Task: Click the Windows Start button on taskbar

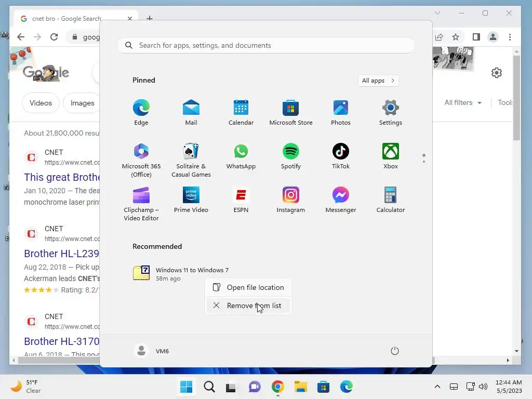Action: [x=187, y=387]
